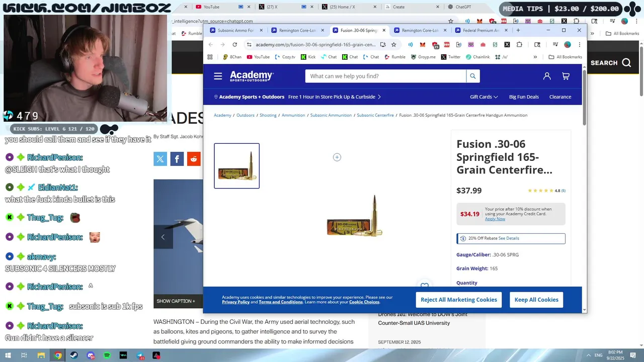The image size is (644, 362).
Task: Click the 4.8 star rating reviews
Action: (x=546, y=191)
